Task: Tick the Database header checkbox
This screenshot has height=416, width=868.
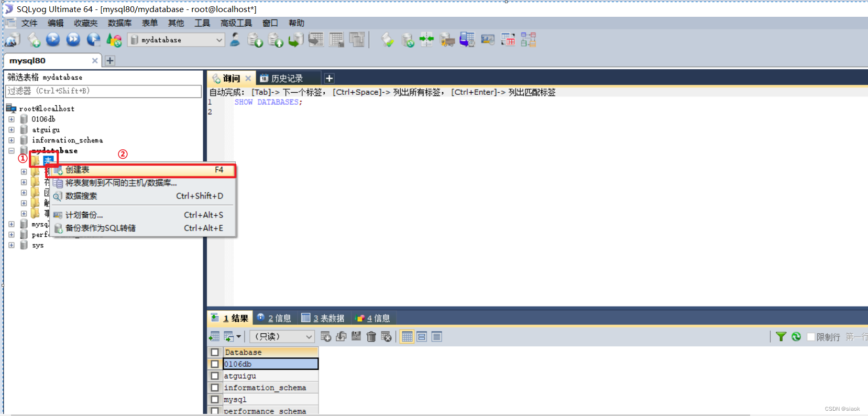Action: [215, 352]
